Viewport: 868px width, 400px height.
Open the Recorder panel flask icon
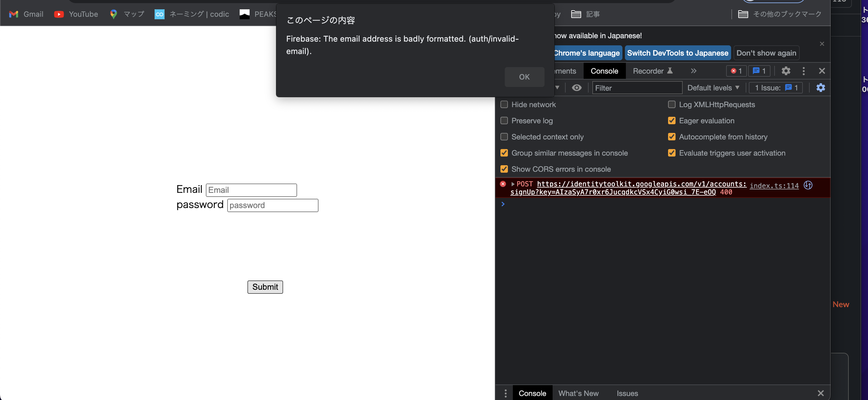pos(671,71)
